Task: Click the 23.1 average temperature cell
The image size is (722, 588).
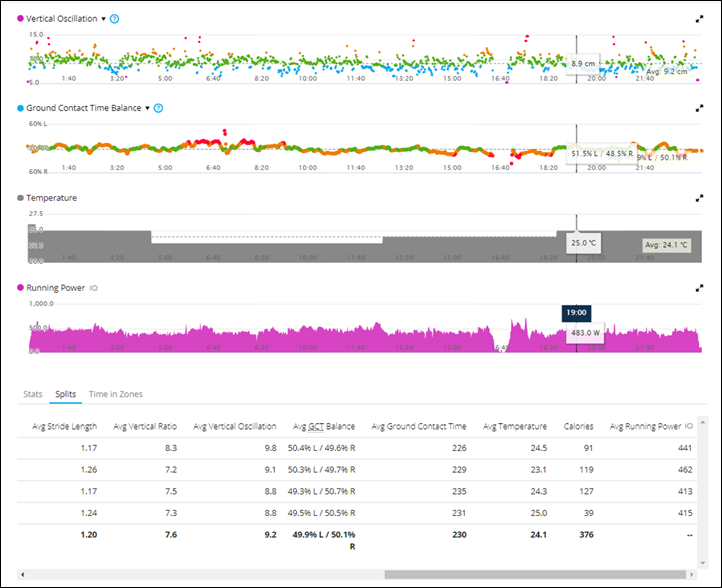Action: [538, 470]
